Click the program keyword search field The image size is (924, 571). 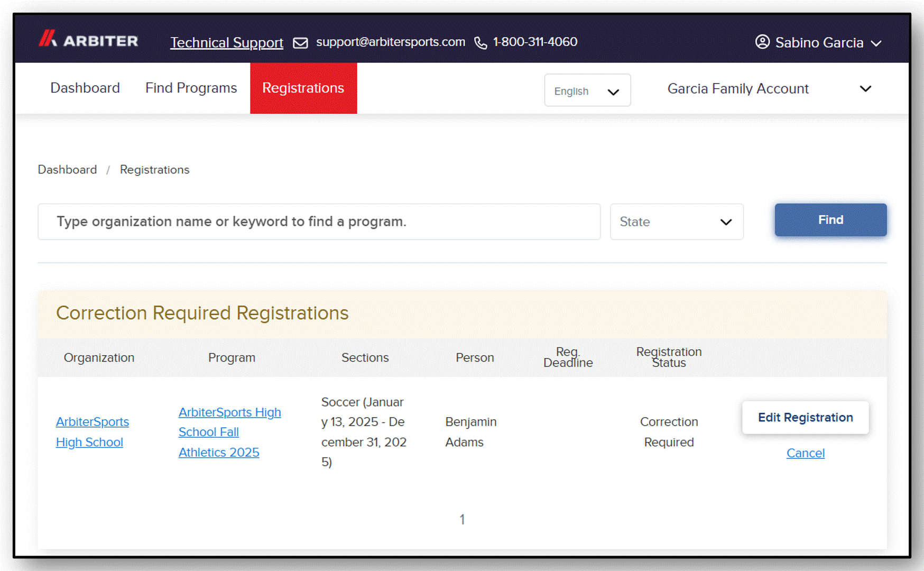(319, 222)
